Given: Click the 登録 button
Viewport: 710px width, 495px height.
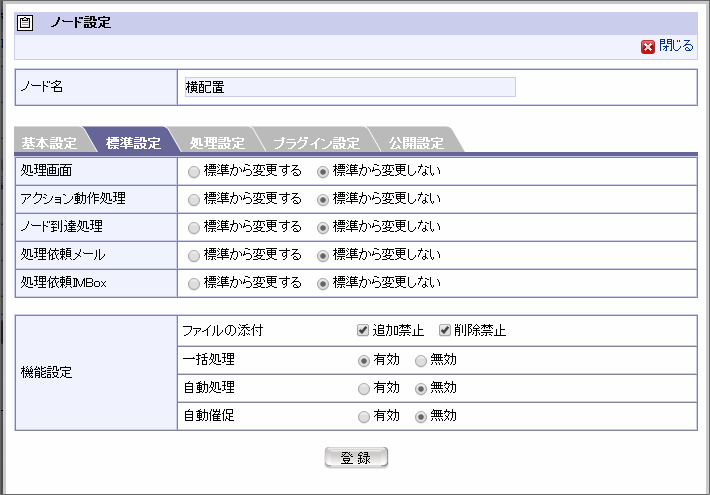Looking at the screenshot, I should click(356, 457).
